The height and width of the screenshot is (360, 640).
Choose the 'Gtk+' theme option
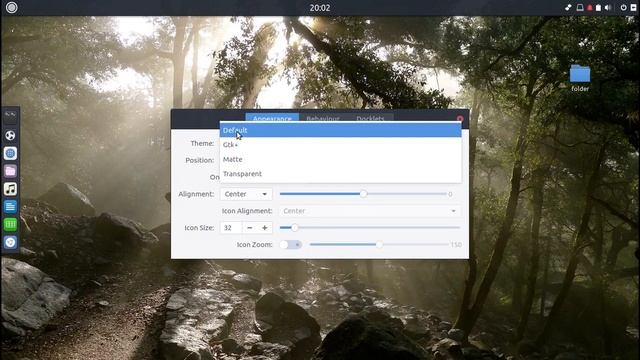[x=340, y=144]
